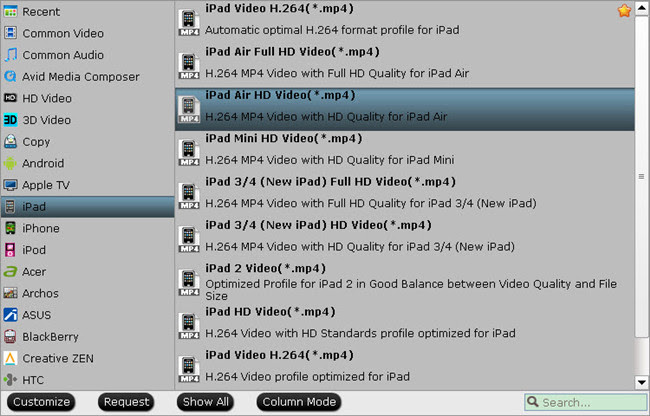The width and height of the screenshot is (650, 416).
Task: Select the Common Video category
Action: click(87, 33)
